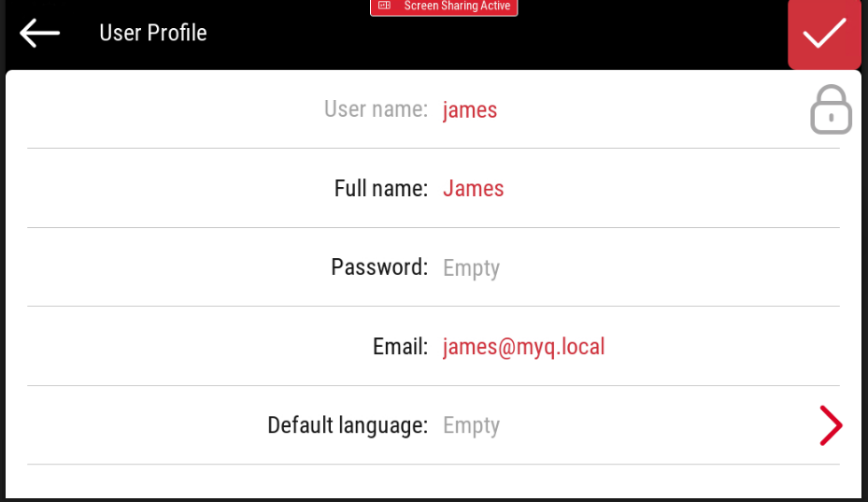Click the padlock icon beside User name

830,110
